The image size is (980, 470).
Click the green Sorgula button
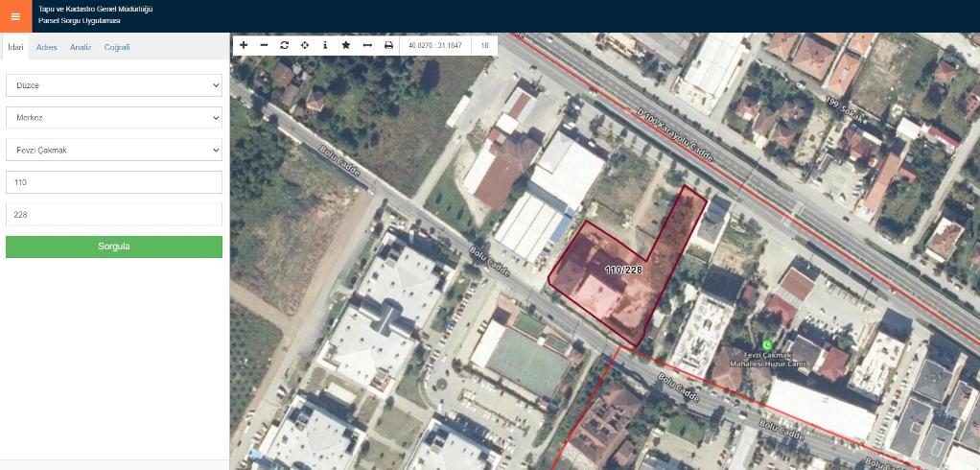(x=113, y=247)
